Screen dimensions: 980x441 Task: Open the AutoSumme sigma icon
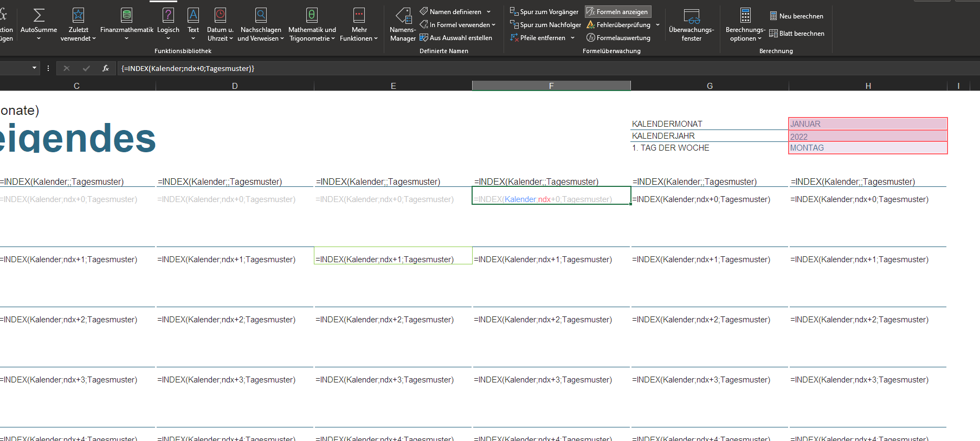(38, 16)
